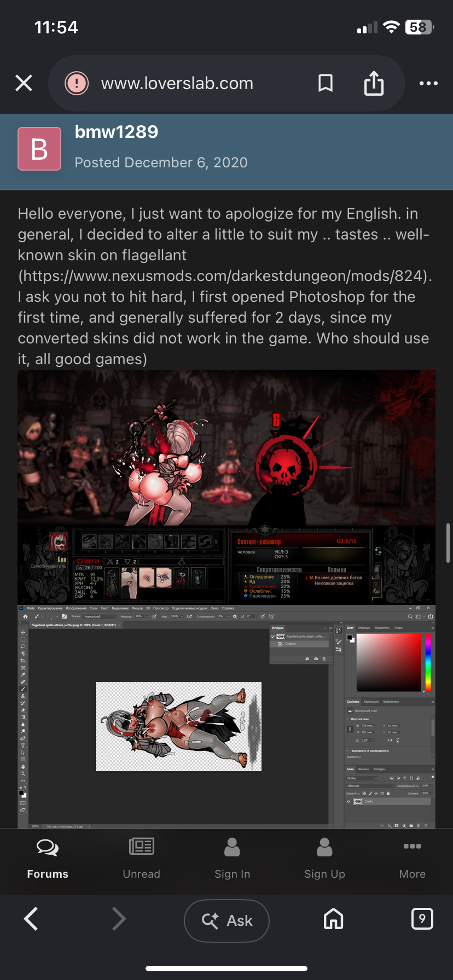
Task: Bookmark this page with the bookmark icon
Action: (326, 83)
